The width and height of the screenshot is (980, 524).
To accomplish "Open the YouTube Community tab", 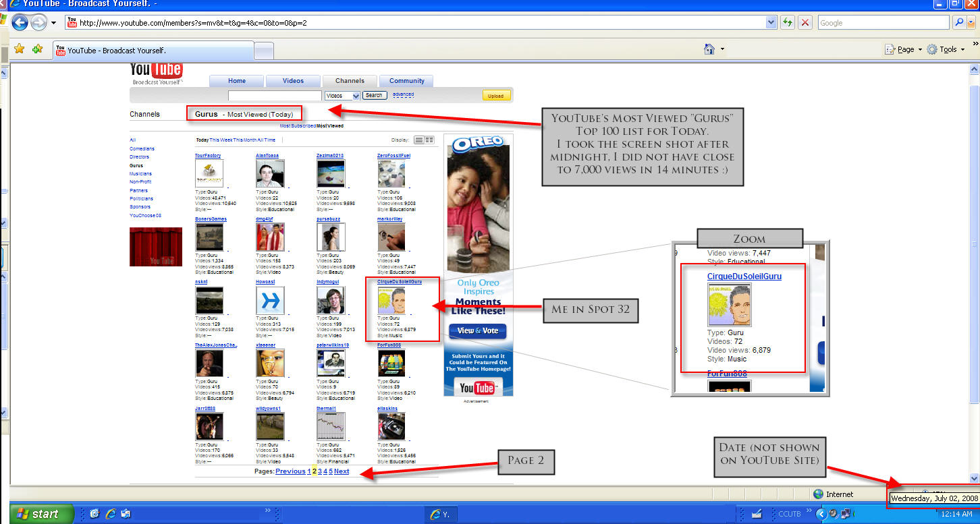I will (x=407, y=81).
